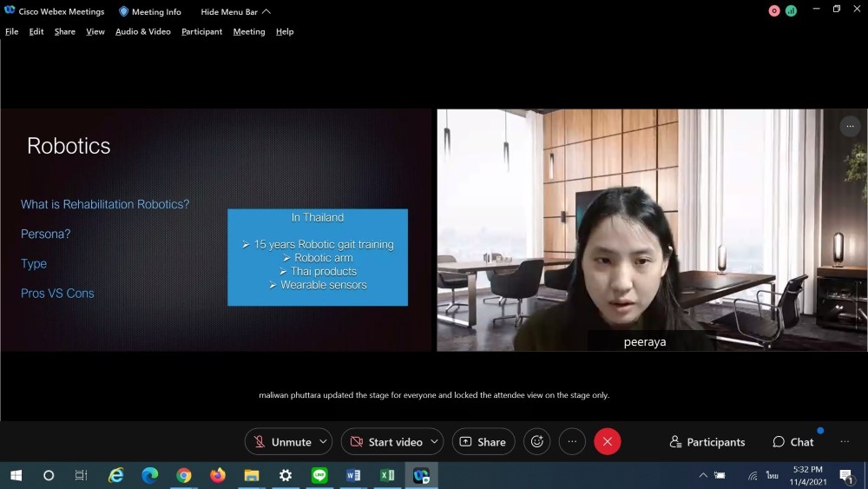The image size is (868, 489).
Task: Open LINE app in taskbar
Action: 319,475
